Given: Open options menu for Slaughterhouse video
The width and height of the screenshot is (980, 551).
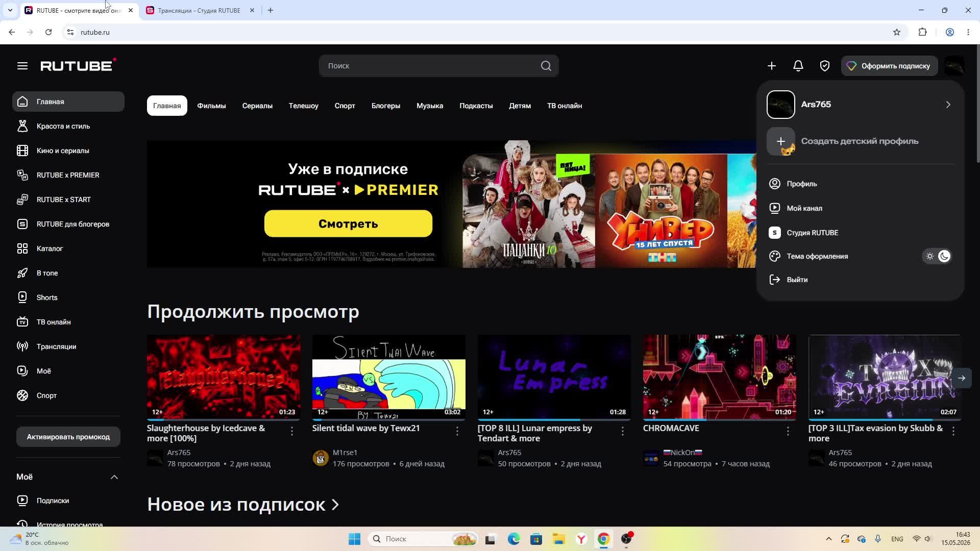Looking at the screenshot, I should pos(292,432).
